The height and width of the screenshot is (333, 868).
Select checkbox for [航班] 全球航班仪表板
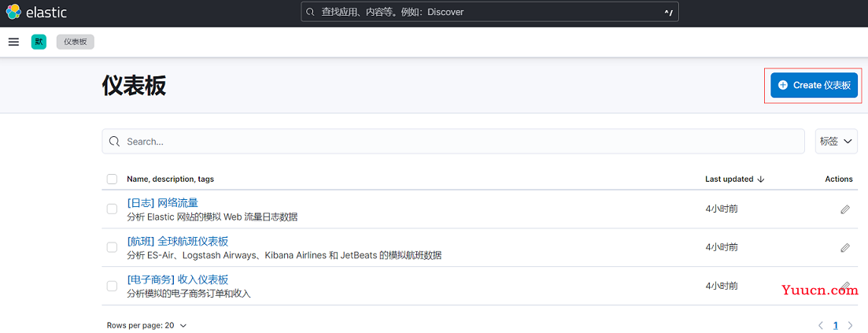(x=112, y=247)
